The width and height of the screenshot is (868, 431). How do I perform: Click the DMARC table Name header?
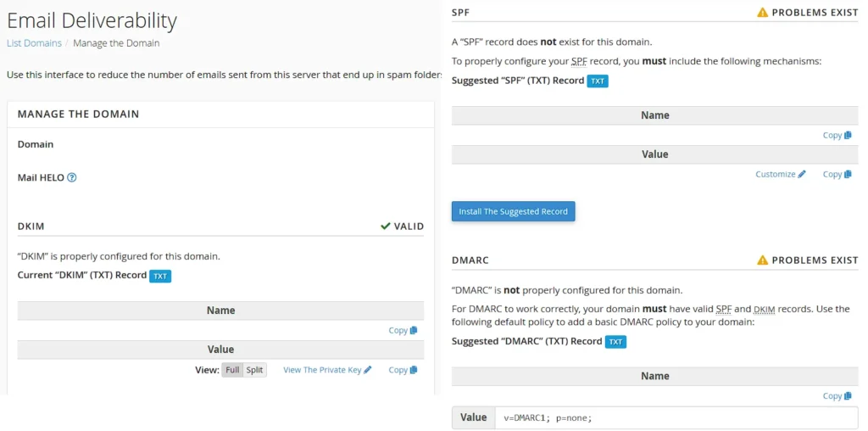click(x=655, y=376)
